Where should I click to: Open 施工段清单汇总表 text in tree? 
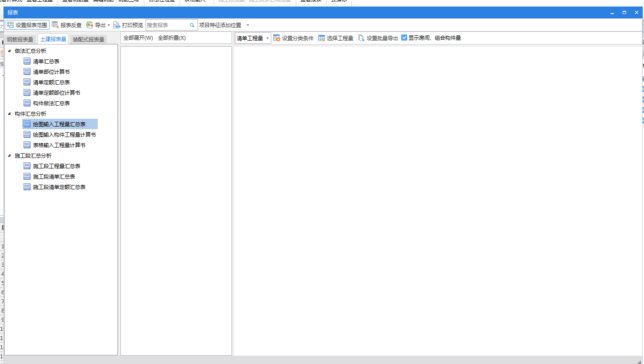tap(54, 177)
